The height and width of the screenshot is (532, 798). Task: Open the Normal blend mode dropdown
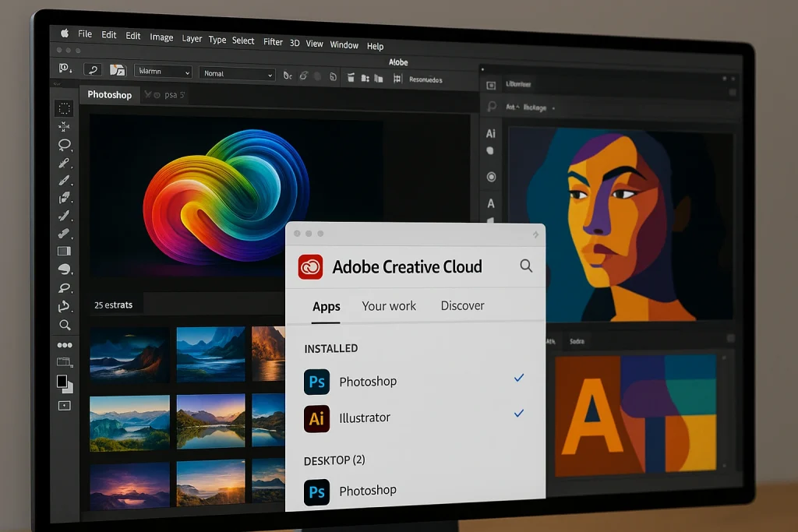[x=236, y=73]
